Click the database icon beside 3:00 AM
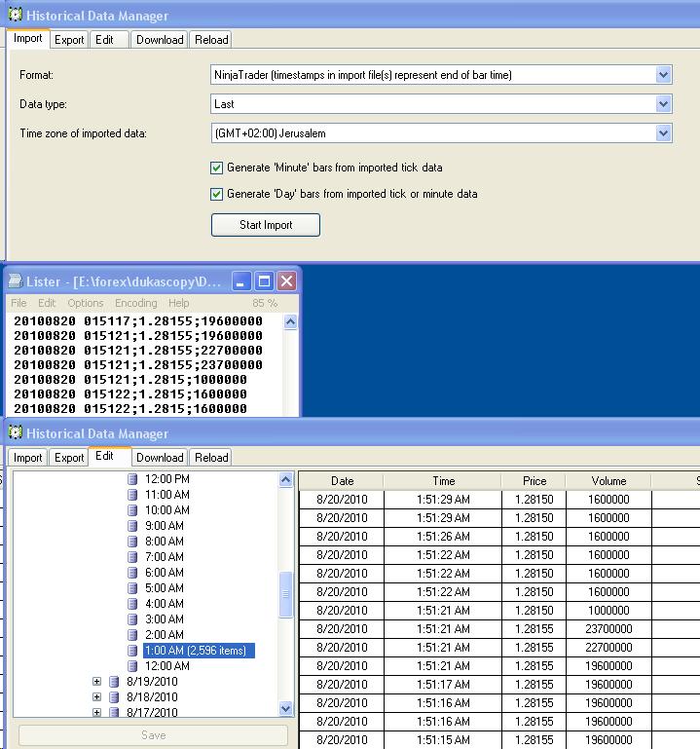This screenshot has width=700, height=749. [132, 619]
